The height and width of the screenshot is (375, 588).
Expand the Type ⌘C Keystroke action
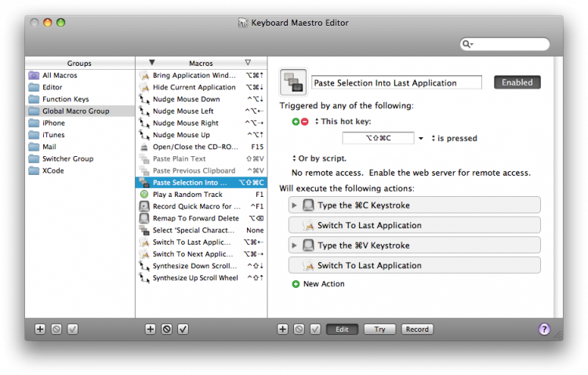coord(294,206)
